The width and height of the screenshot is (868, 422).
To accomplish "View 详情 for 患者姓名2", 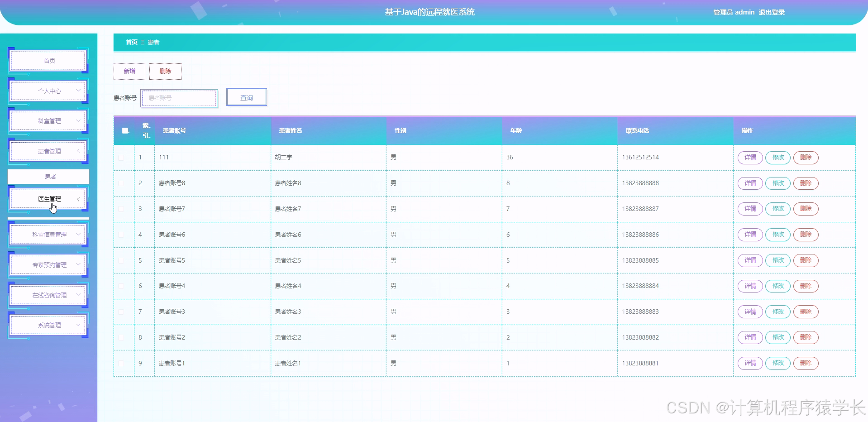I will click(x=750, y=337).
